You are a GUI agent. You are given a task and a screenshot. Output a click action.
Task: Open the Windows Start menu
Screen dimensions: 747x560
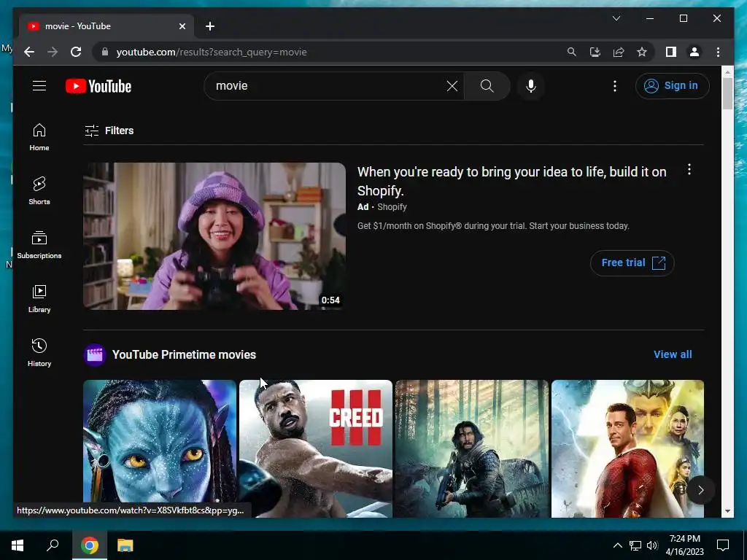point(18,545)
